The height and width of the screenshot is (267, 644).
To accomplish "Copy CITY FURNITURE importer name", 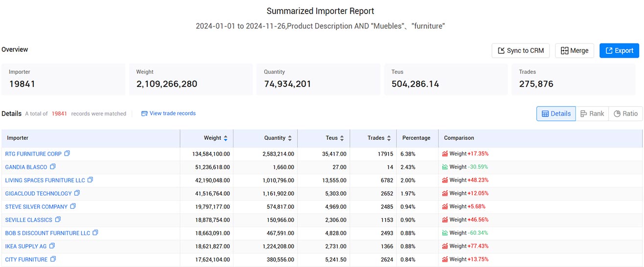I will 53,259.
